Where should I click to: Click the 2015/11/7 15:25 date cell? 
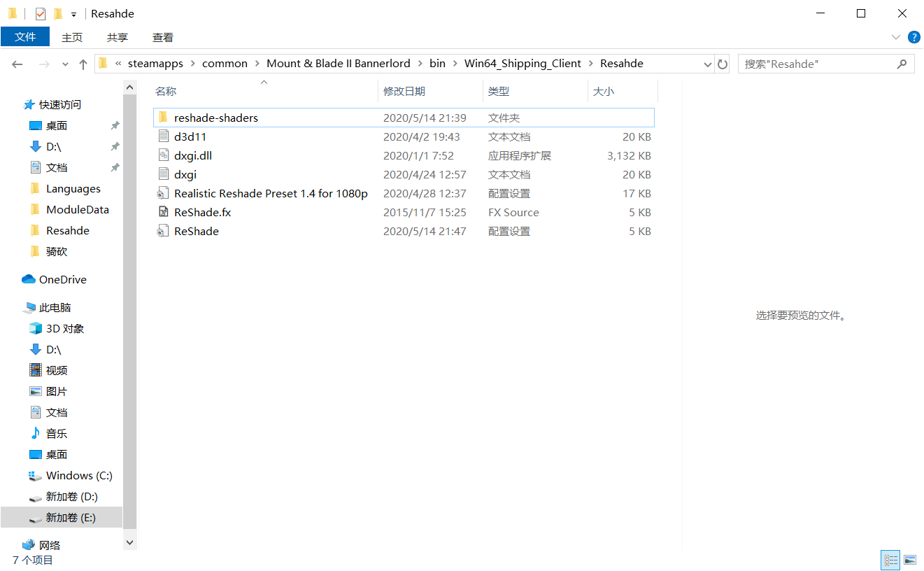coord(425,212)
